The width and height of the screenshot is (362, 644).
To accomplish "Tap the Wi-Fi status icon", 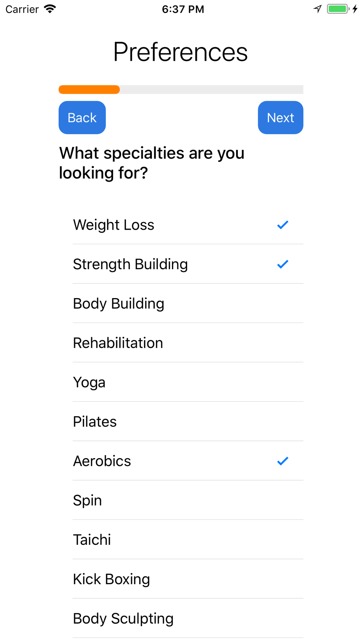I will click(50, 9).
